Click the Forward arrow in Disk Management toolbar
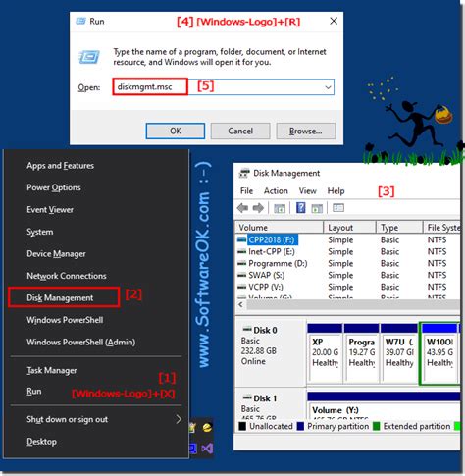This screenshot has width=465, height=476. pos(258,208)
